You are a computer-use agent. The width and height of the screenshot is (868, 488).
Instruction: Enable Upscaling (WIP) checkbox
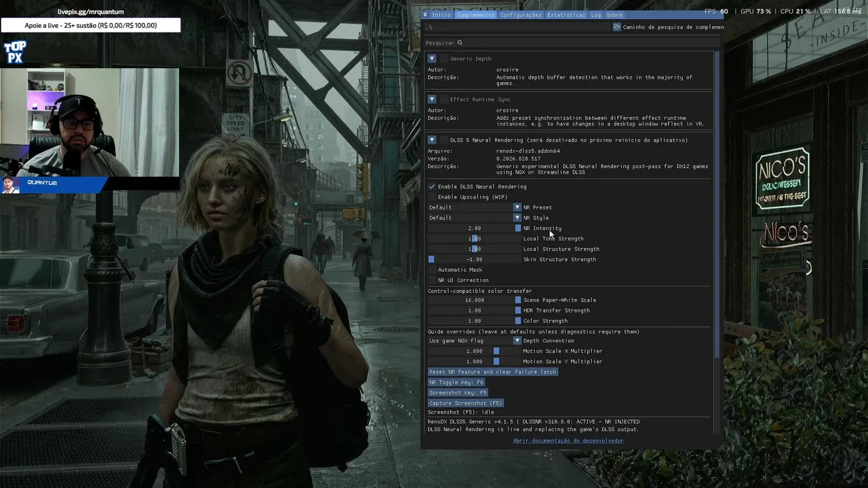click(x=432, y=197)
